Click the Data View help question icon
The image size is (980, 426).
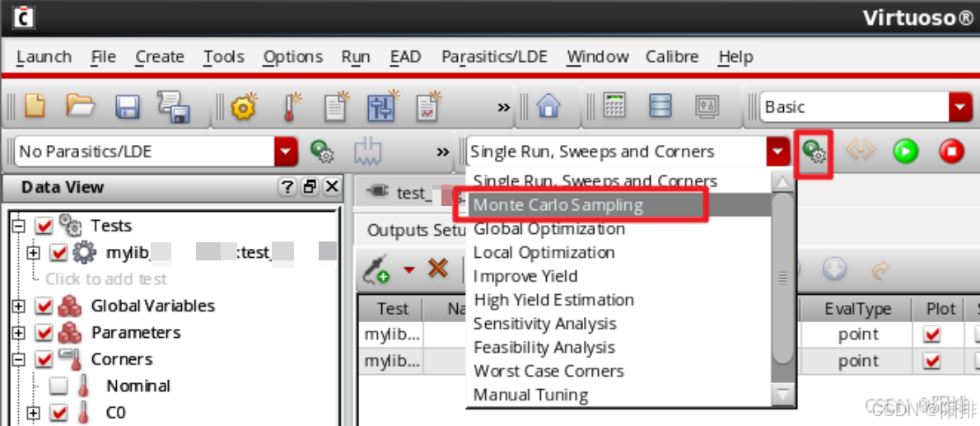coord(287,186)
